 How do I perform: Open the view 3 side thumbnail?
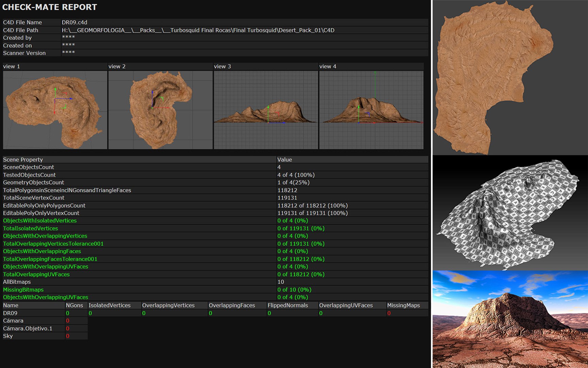click(x=266, y=110)
